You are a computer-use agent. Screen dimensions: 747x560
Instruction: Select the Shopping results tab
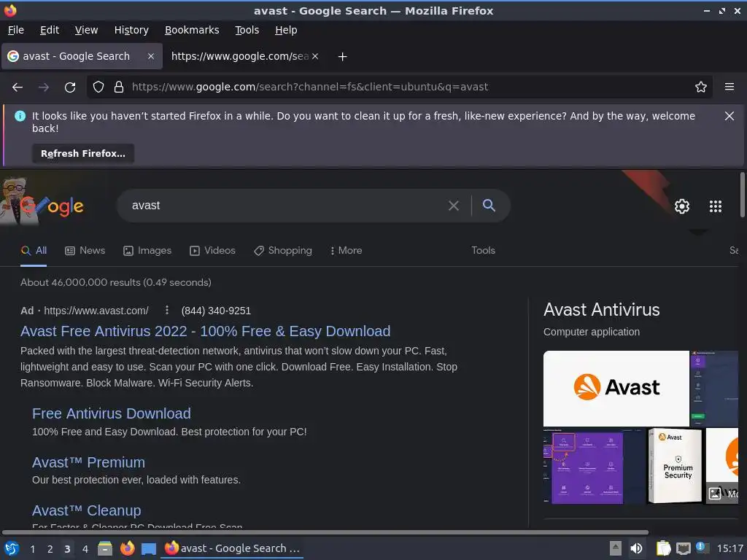(282, 251)
